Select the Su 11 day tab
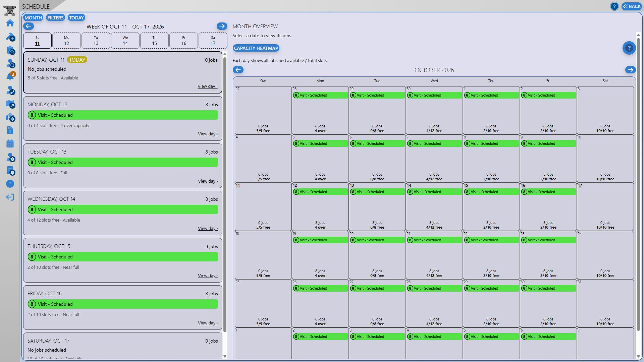The width and height of the screenshot is (644, 362). pos(37,41)
